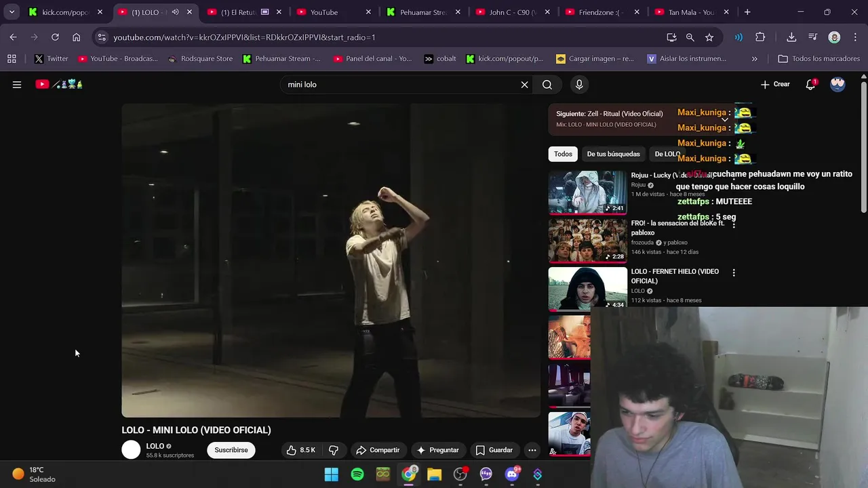The width and height of the screenshot is (868, 488).
Task: Dislike the video with thumbs down
Action: point(334,450)
